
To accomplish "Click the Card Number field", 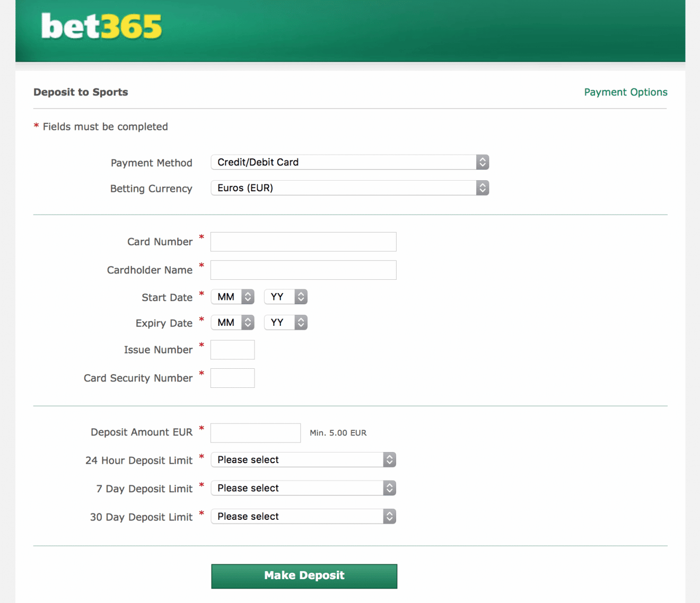I will [x=303, y=242].
